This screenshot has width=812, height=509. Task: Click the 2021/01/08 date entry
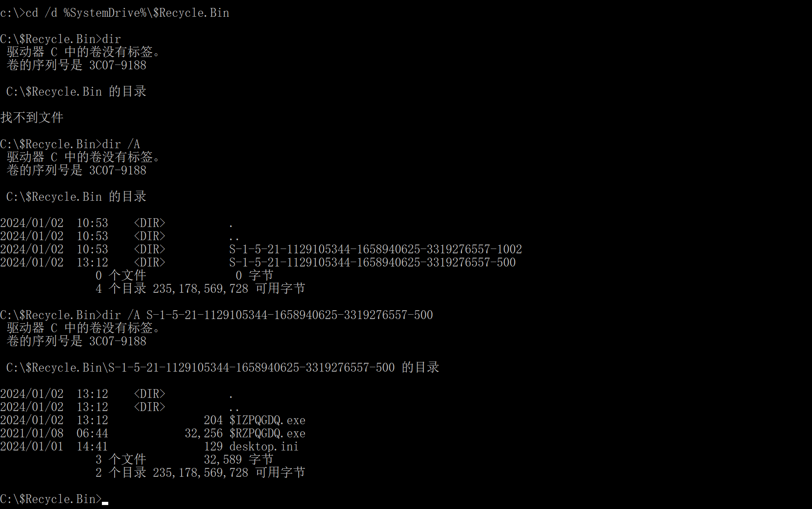[x=32, y=433]
